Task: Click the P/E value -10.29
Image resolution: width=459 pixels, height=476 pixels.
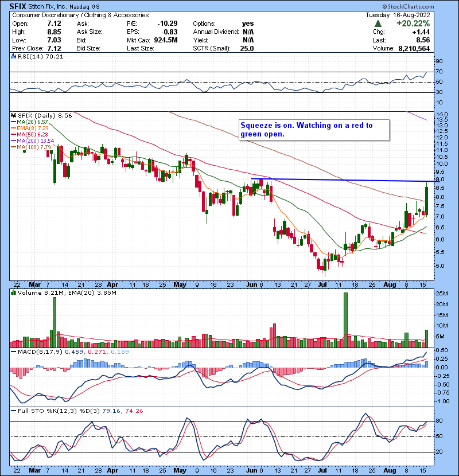Action: pyautogui.click(x=168, y=24)
